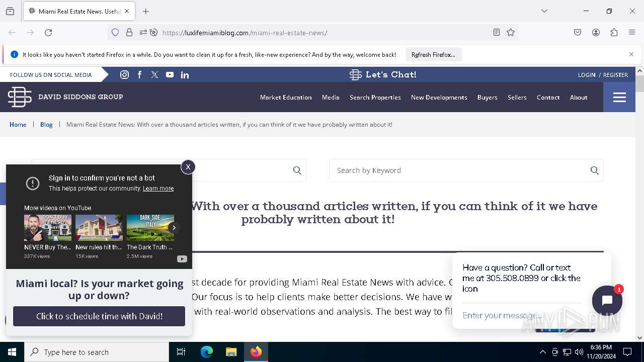Go to Home breadcrumb link
The width and height of the screenshot is (644, 362).
[18, 125]
